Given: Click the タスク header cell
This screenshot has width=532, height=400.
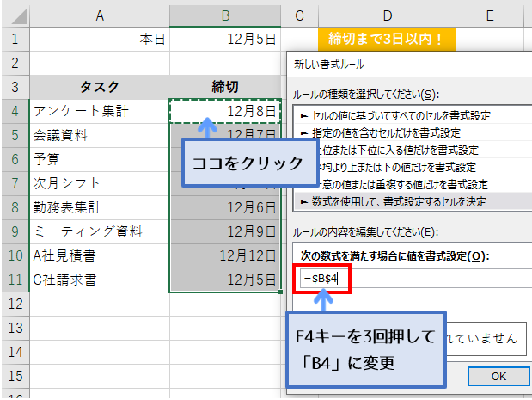Looking at the screenshot, I should pos(100,87).
